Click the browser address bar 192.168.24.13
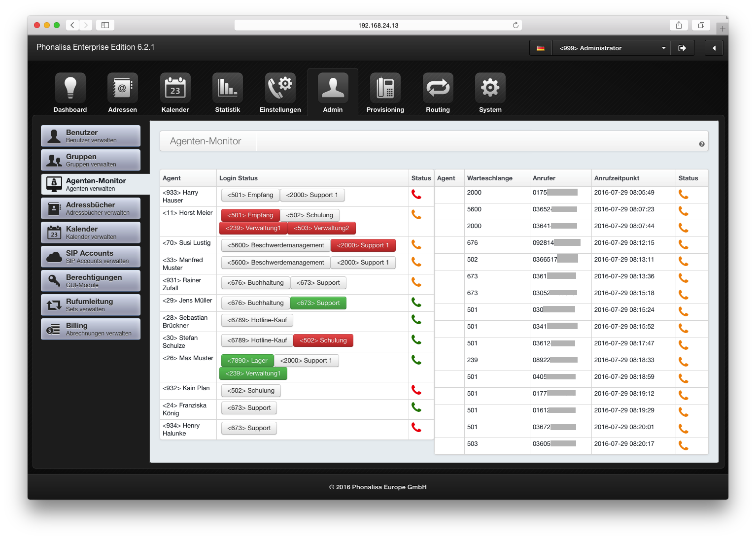 click(378, 25)
